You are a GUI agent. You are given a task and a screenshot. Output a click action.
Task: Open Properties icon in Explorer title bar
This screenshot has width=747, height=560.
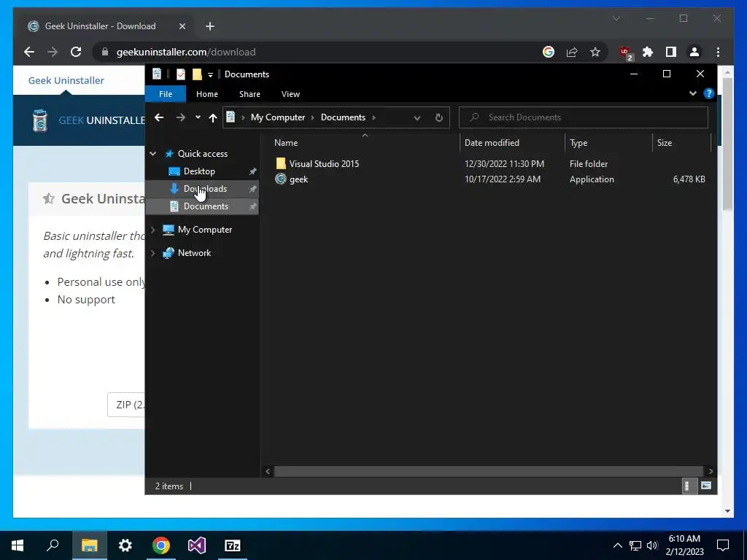point(181,74)
